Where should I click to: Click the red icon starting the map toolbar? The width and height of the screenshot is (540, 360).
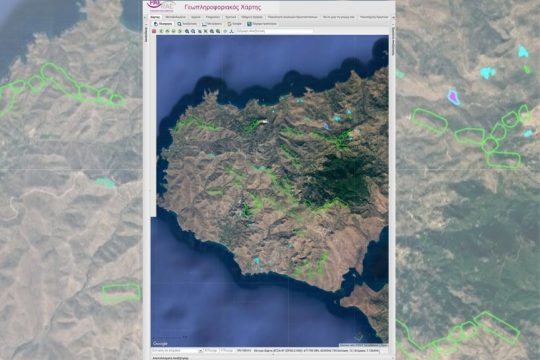[x=154, y=31]
